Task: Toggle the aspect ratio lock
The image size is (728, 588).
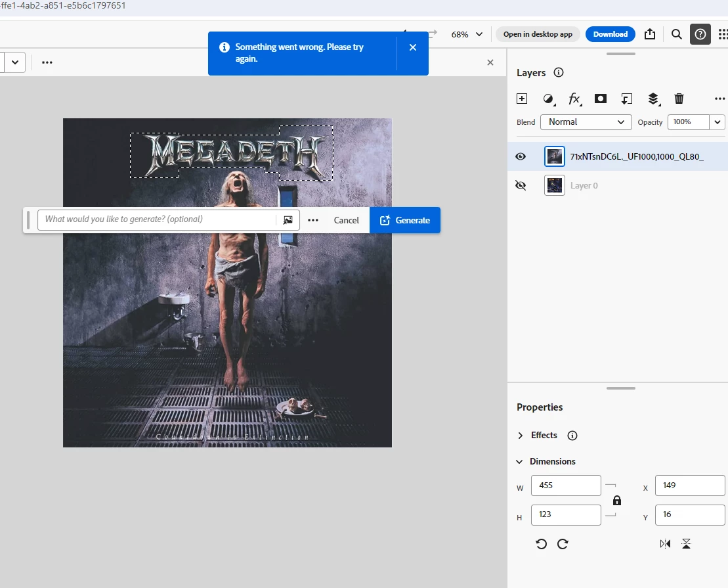Action: coord(616,500)
